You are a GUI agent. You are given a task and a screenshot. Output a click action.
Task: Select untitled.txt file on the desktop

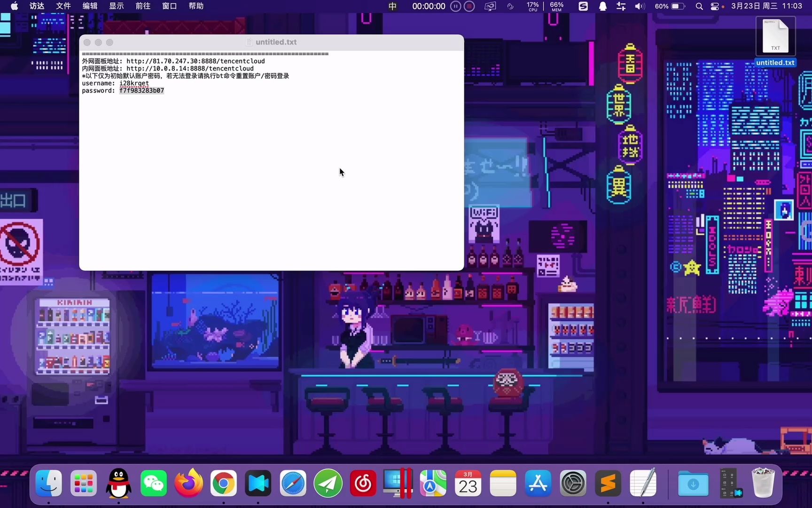(775, 42)
